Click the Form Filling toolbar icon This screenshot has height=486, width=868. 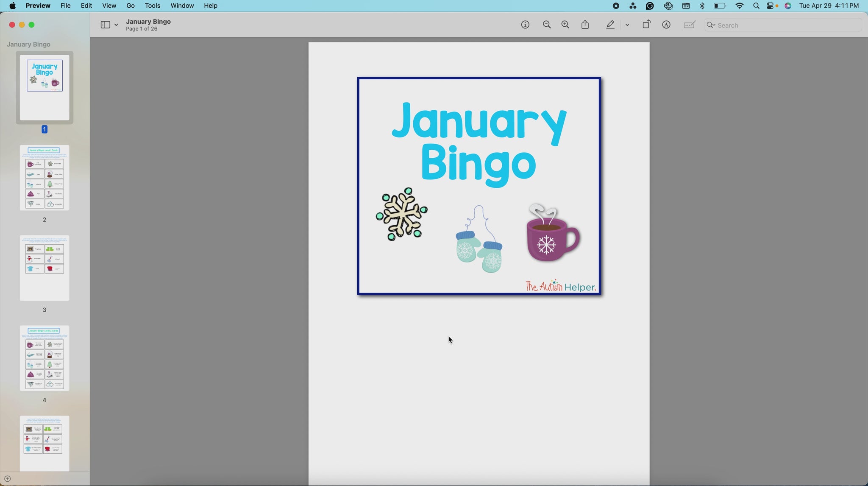click(690, 25)
